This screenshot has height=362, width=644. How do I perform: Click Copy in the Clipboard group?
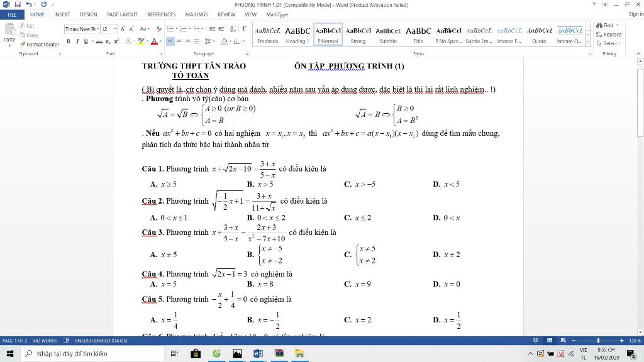tap(29, 35)
